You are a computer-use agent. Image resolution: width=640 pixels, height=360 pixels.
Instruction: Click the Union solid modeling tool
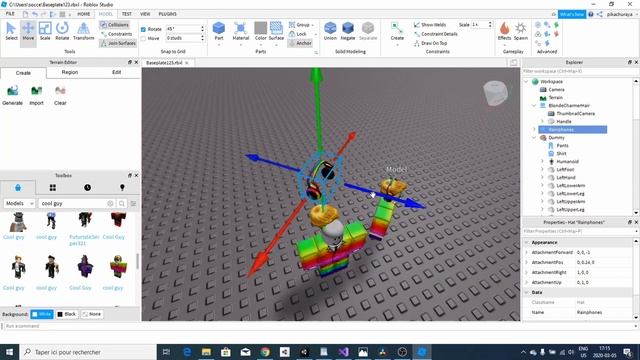point(330,31)
